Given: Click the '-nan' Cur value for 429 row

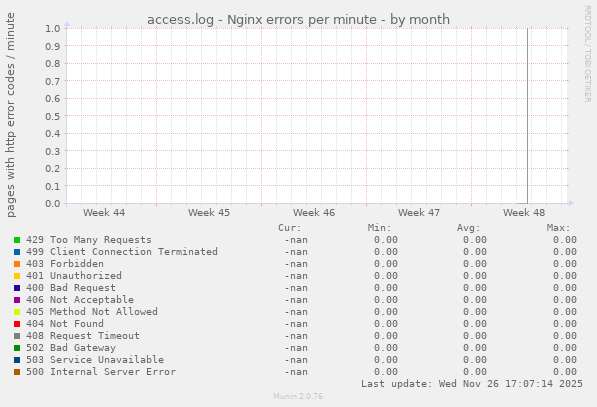Looking at the screenshot, I should [x=296, y=240].
